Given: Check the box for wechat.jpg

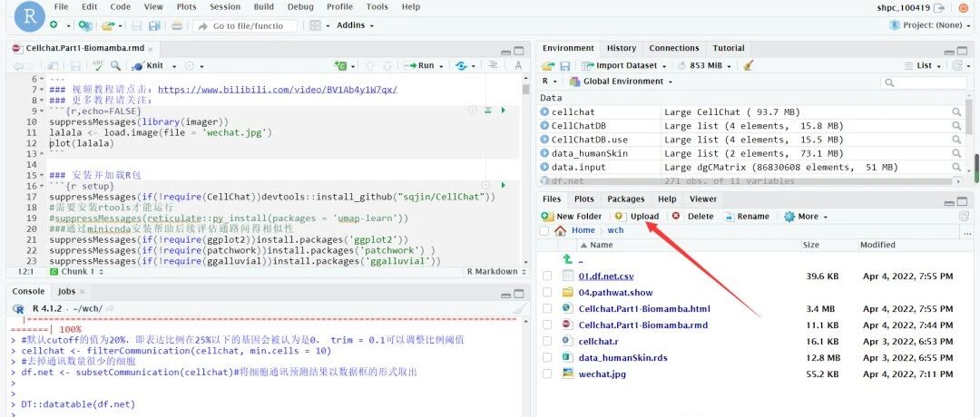Looking at the screenshot, I should click(547, 373).
